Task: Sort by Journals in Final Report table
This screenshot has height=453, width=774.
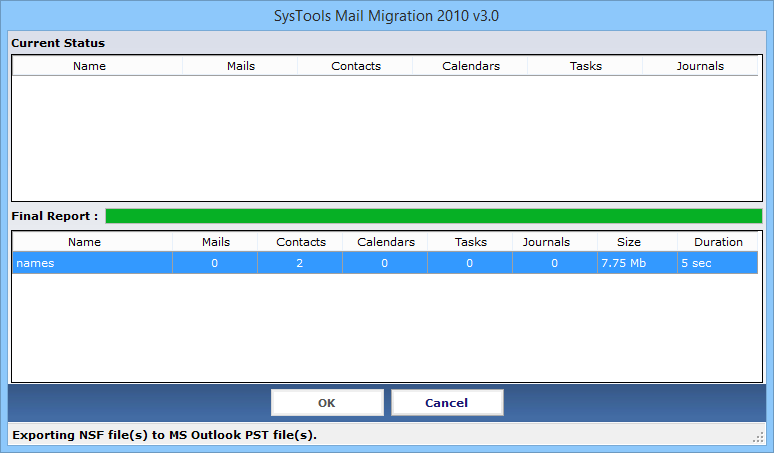Action: [555, 242]
